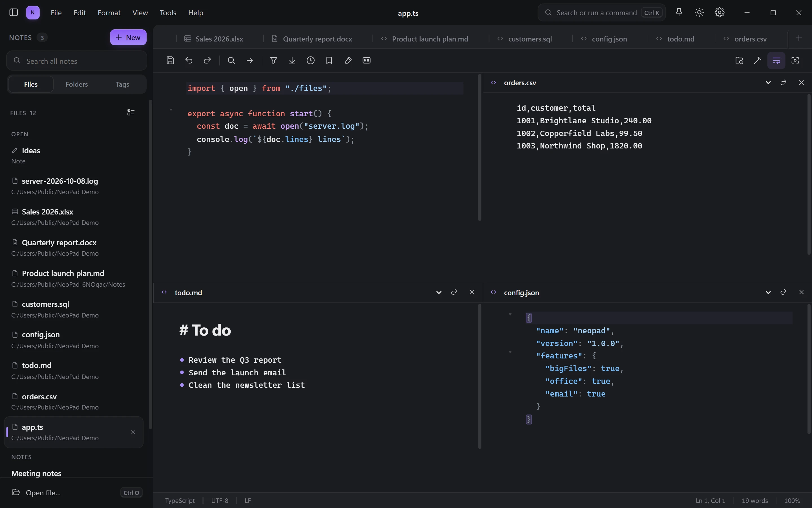Screen dimensions: 812x508
Task: Toggle light/dark theme sun icon
Action: click(x=699, y=12)
